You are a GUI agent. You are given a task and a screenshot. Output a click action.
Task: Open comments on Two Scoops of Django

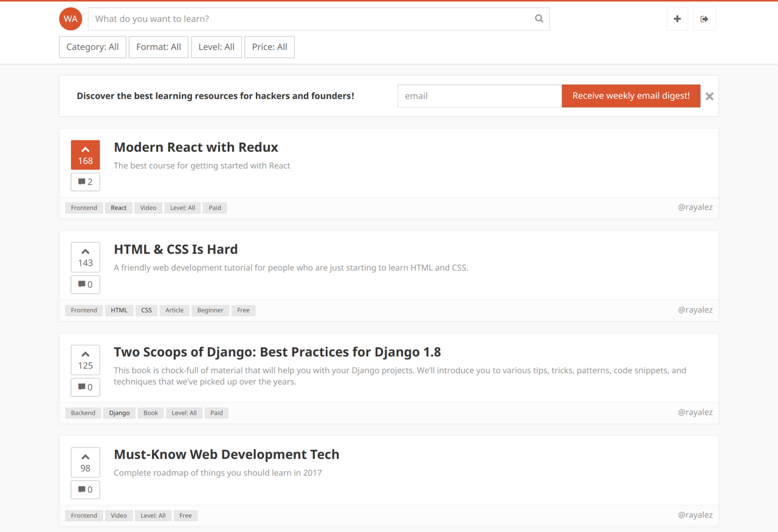pos(85,387)
